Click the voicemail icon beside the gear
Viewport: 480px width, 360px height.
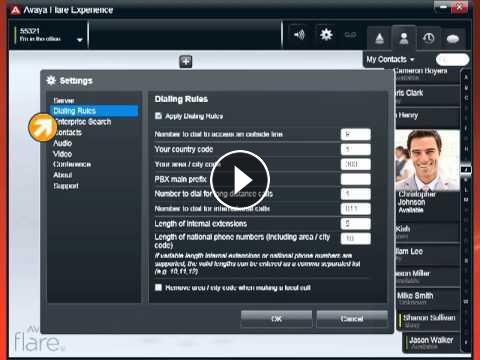tap(350, 35)
